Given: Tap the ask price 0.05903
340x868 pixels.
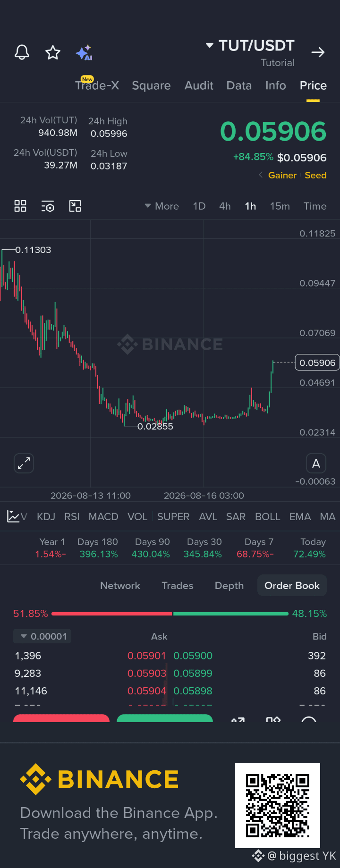Looking at the screenshot, I should click(147, 673).
